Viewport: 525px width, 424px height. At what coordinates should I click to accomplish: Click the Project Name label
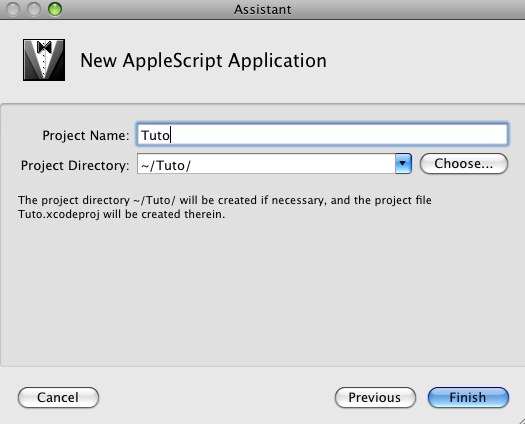tap(86, 135)
